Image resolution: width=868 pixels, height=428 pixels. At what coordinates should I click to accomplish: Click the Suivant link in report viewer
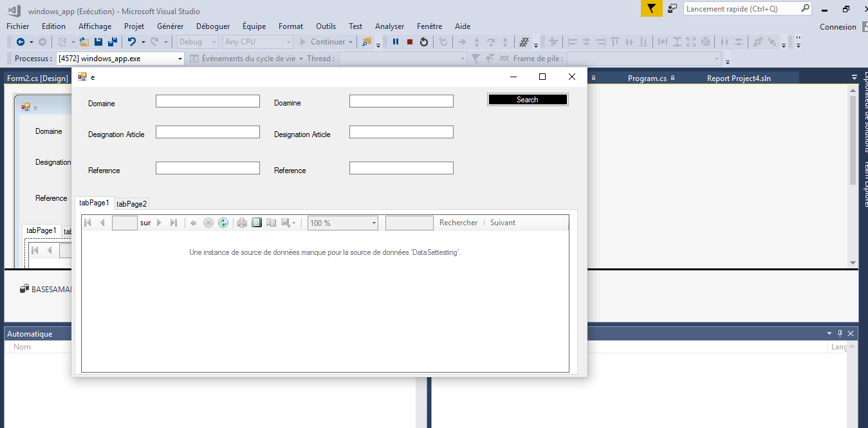[x=503, y=222]
